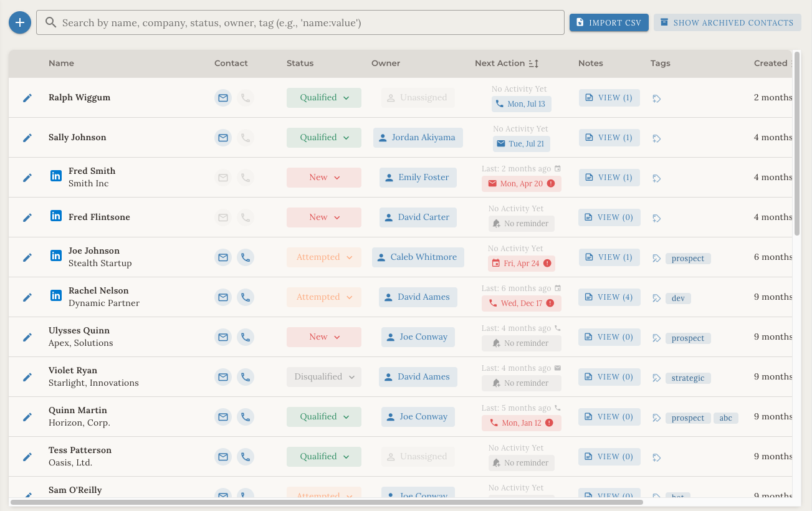812x511 pixels.
Task: Click the email icon for Sally Johnson
Action: point(223,138)
